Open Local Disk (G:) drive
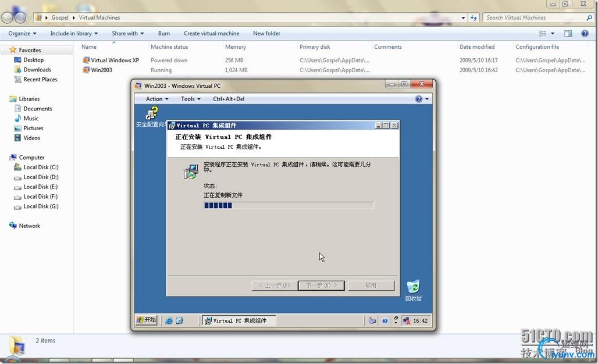This screenshot has width=598, height=364. (x=36, y=206)
